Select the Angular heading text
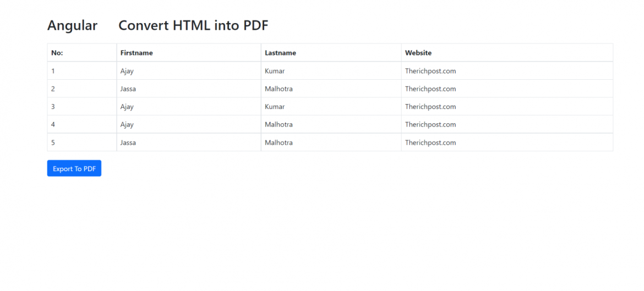This screenshot has width=644, height=291. click(x=72, y=25)
